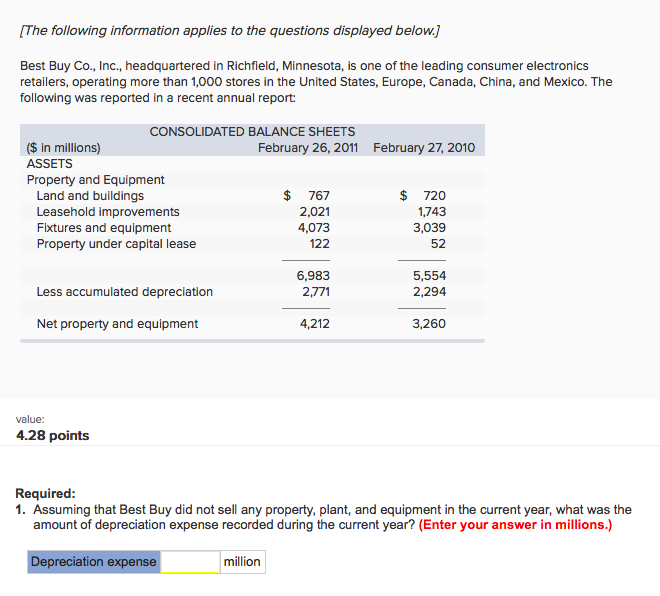Click the Property under capital lease label
660x596 pixels.
coord(116,244)
